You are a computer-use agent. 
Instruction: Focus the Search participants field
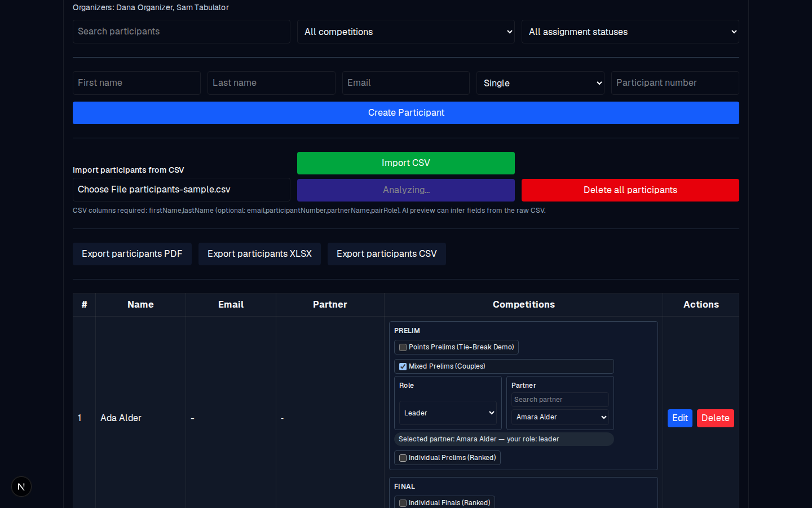(182, 32)
